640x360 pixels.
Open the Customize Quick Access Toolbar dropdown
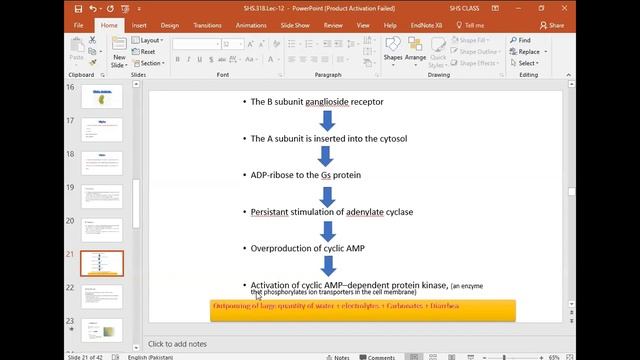coord(139,9)
